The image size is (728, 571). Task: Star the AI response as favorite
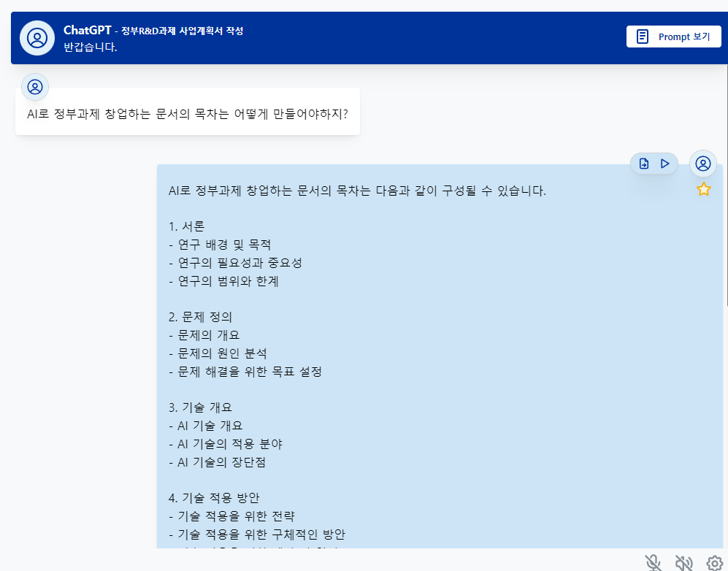[x=703, y=189]
